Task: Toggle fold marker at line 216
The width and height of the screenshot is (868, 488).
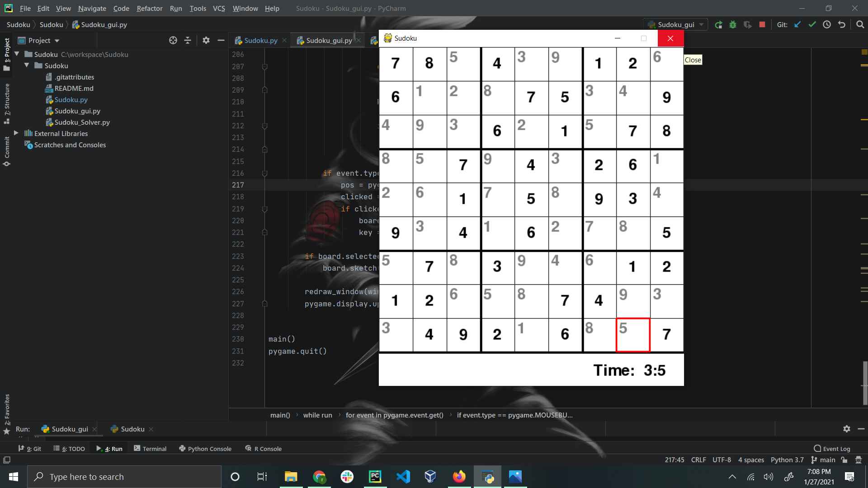Action: 265,173
